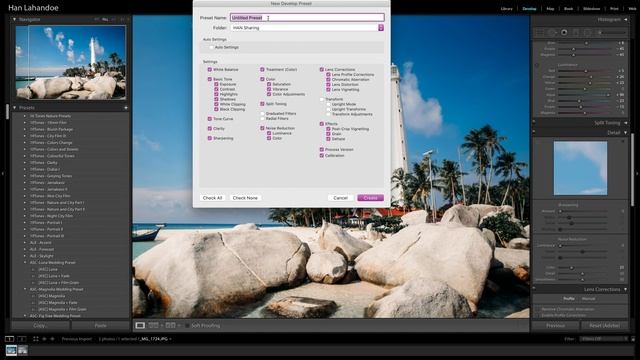Click the Check None button
The image size is (640, 360).
[245, 198]
